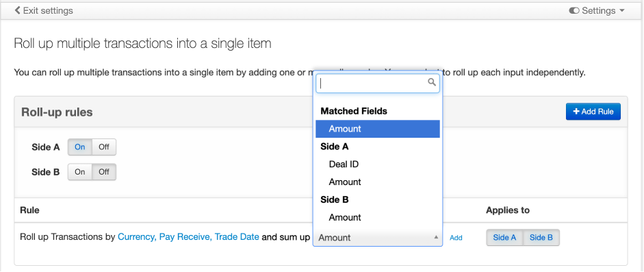The width and height of the screenshot is (644, 272).
Task: Choose Amount under Side A group
Action: pos(378,182)
